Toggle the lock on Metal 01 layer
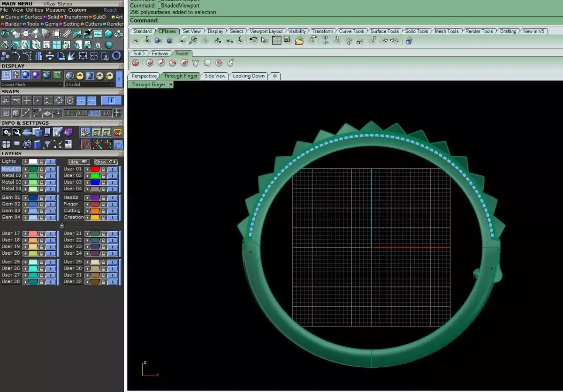563x392 pixels. [41, 169]
